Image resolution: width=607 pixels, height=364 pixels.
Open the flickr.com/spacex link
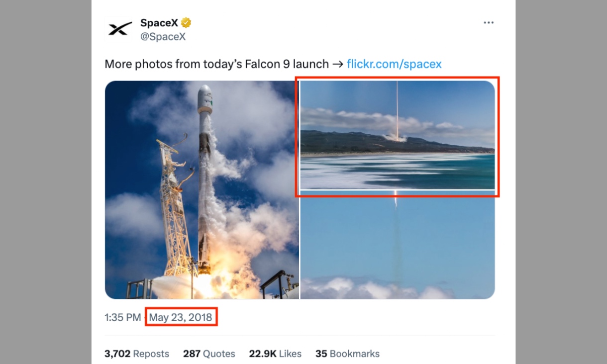[394, 64]
